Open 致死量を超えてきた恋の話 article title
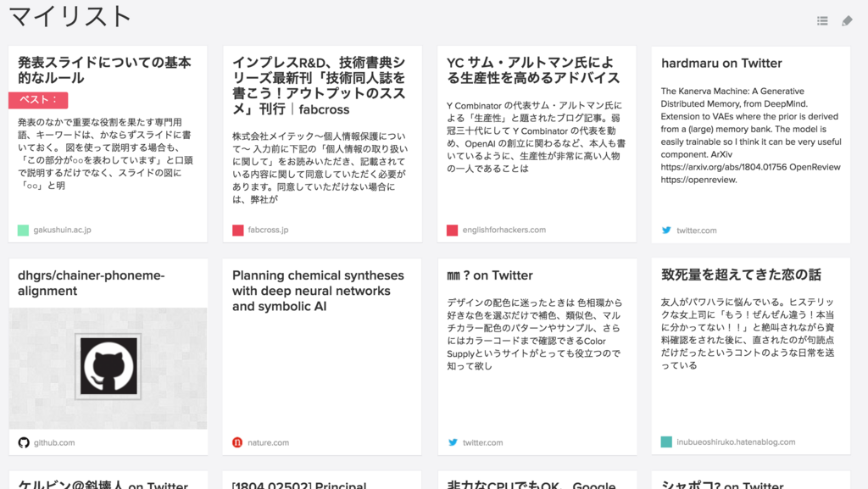The width and height of the screenshot is (868, 489). (741, 275)
